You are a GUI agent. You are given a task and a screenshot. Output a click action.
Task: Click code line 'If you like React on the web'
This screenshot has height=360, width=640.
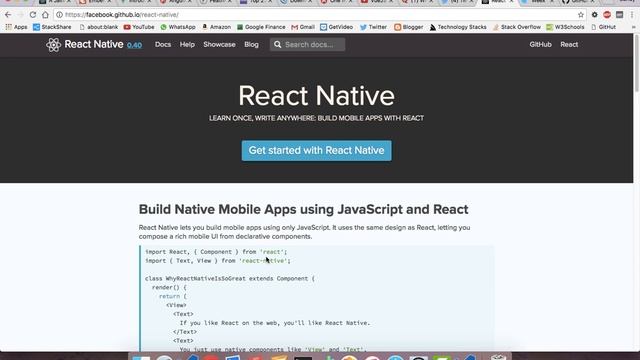click(x=275, y=323)
